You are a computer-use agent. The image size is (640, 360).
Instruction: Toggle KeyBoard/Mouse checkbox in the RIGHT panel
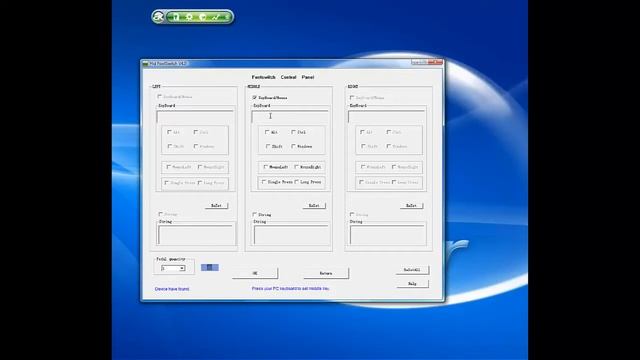point(352,98)
